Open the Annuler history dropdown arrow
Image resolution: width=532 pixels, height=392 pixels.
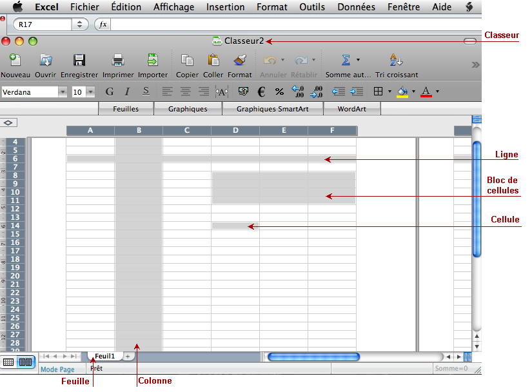282,60
